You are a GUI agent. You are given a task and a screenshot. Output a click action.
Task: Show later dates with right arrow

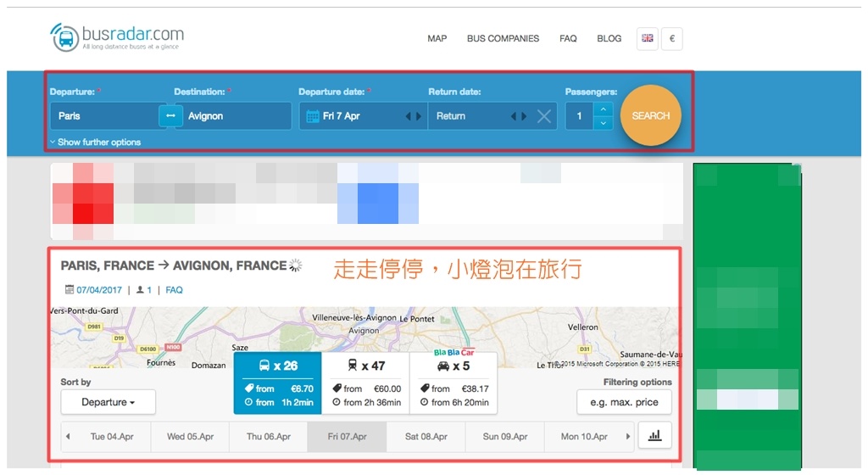click(x=628, y=436)
